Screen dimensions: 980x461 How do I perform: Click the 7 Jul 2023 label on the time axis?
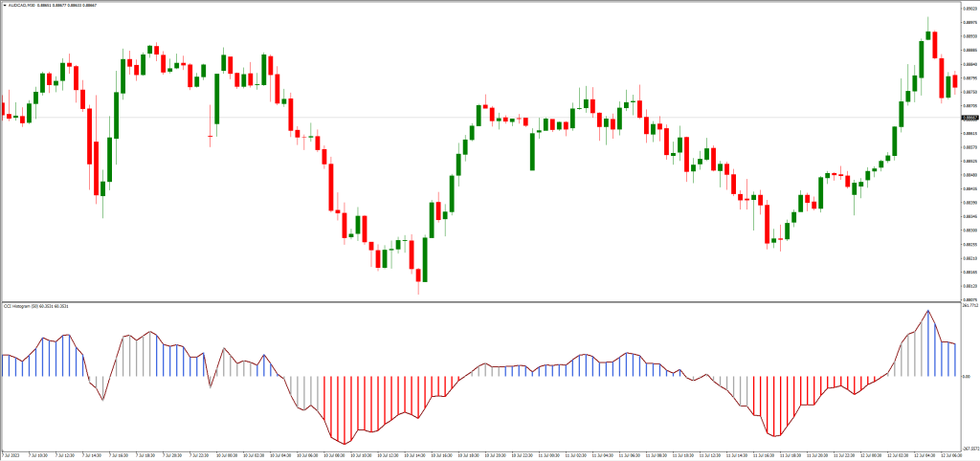click(11, 455)
